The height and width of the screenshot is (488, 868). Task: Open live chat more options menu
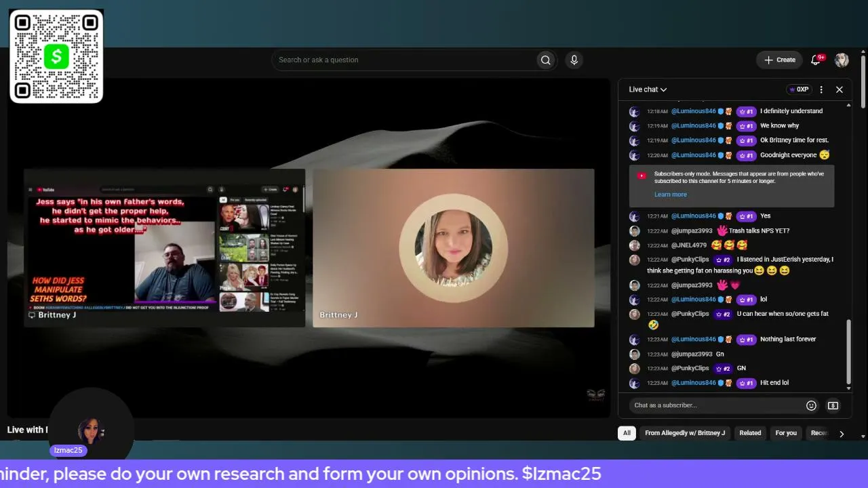pyautogui.click(x=821, y=89)
